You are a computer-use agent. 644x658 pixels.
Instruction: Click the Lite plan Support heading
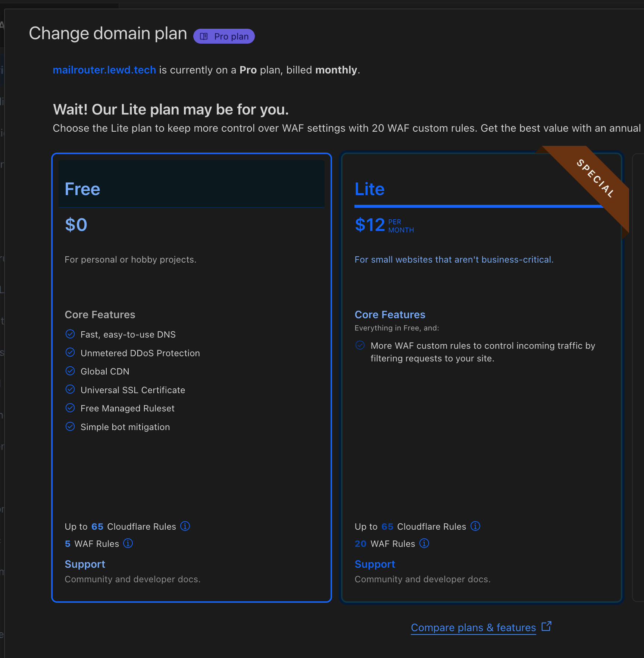(375, 564)
